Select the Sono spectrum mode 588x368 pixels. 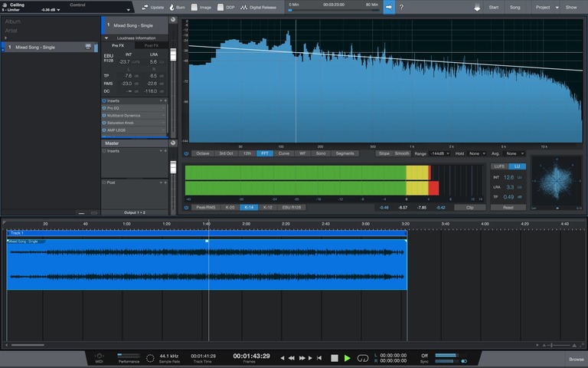(321, 153)
